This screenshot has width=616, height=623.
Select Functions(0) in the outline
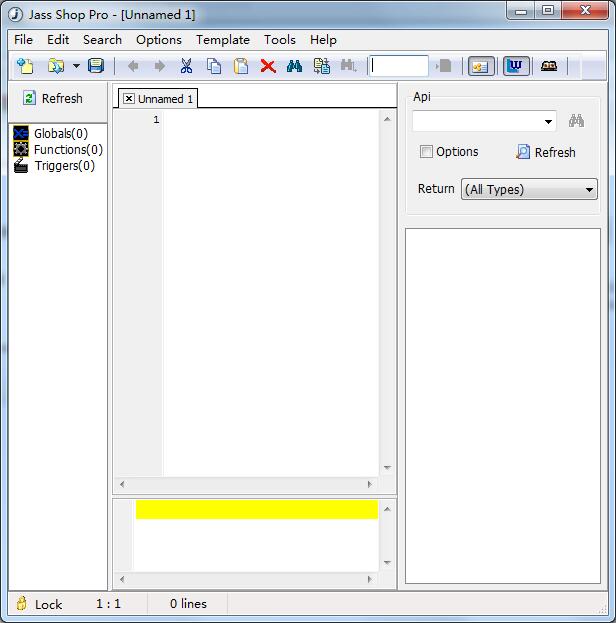click(x=68, y=149)
